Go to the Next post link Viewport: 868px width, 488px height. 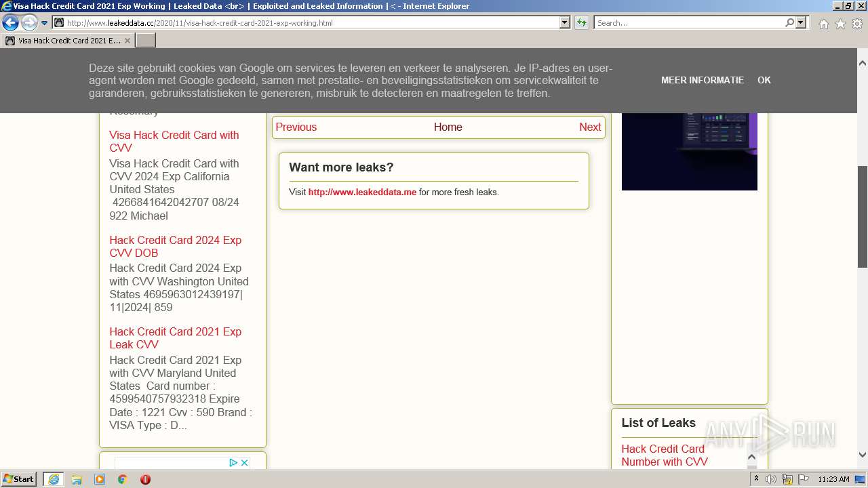[x=590, y=127]
